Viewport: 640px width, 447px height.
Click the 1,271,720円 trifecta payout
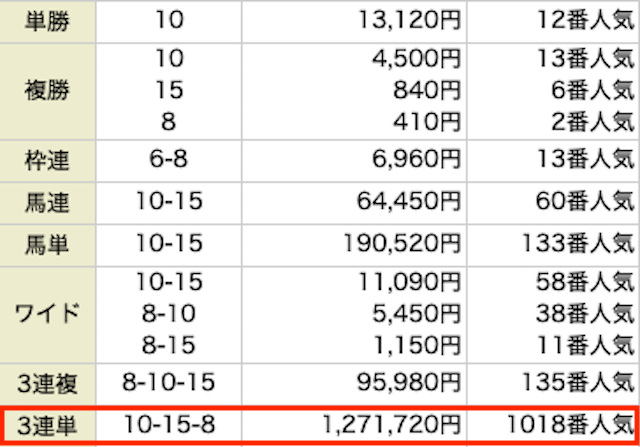[x=391, y=425]
